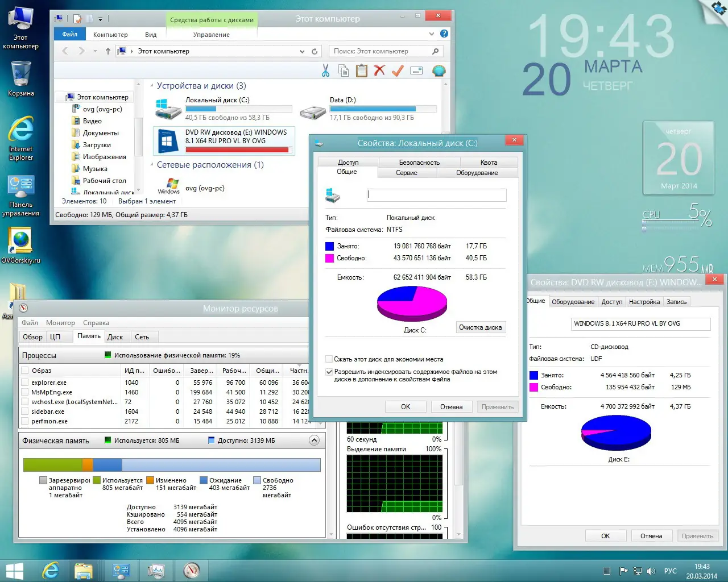Collapse the 'Устройства и диски' group
This screenshot has height=582, width=728.
(x=152, y=86)
